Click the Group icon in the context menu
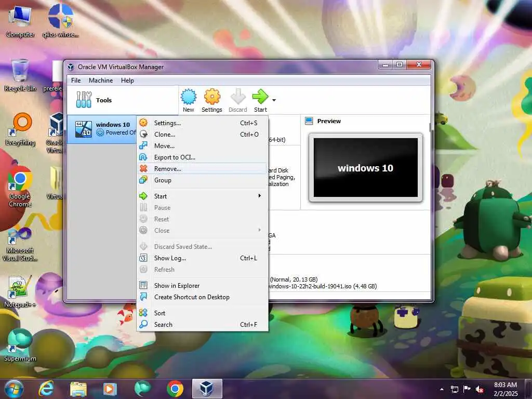Viewport: 532px width, 399px height. (143, 180)
